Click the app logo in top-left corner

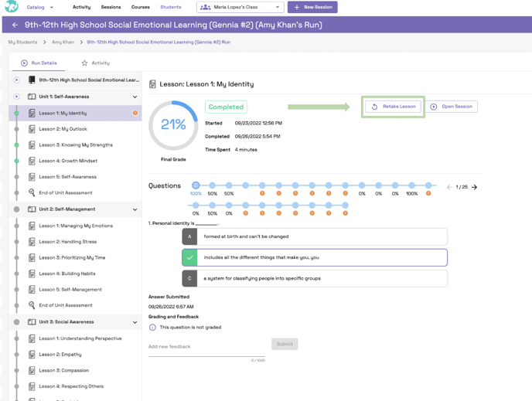11,7
